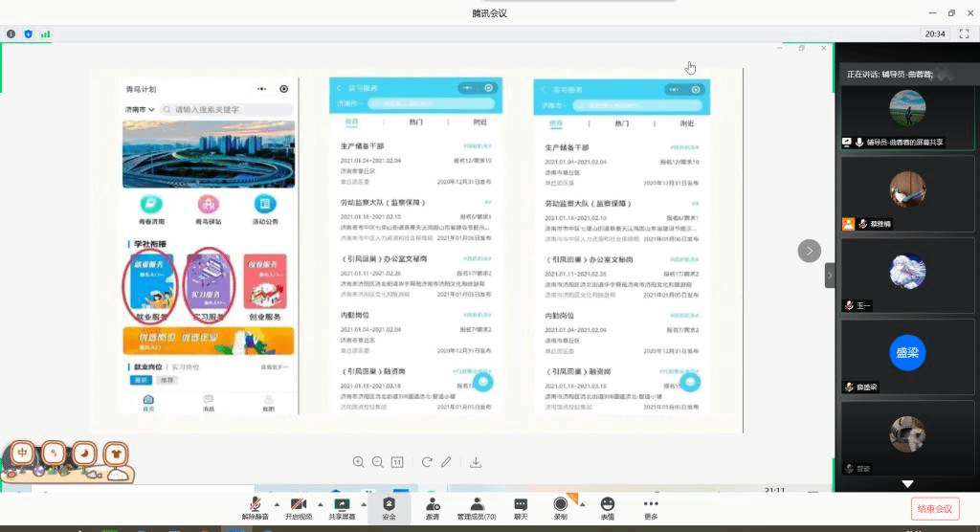
Task: Switch to 实习岗位 tab in 青鸟计划
Action: (x=185, y=367)
